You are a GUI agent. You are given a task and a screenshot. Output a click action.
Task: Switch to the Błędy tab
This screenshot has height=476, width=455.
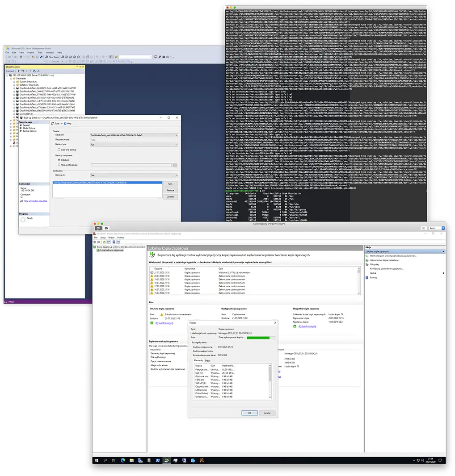pyautogui.click(x=207, y=361)
